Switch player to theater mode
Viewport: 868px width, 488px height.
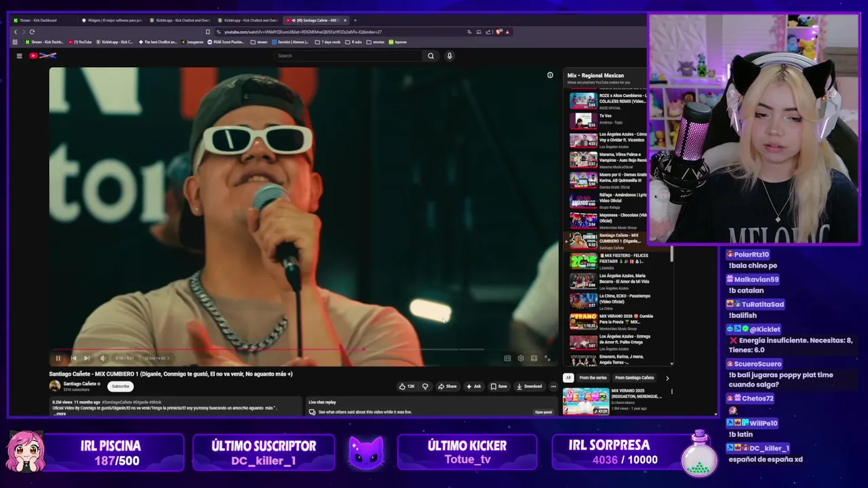tap(534, 358)
